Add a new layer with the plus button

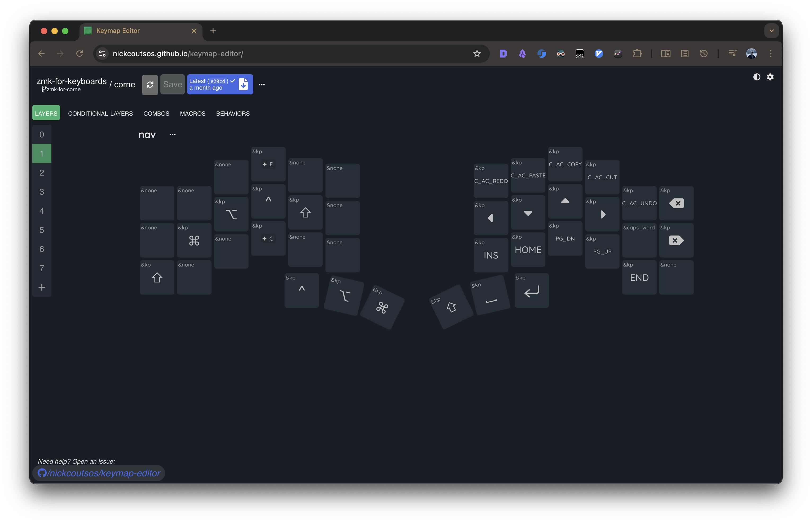pyautogui.click(x=42, y=287)
